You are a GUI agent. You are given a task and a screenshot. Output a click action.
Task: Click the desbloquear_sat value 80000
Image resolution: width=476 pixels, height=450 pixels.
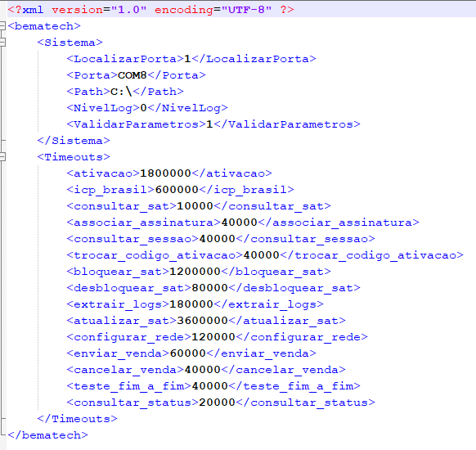(210, 288)
